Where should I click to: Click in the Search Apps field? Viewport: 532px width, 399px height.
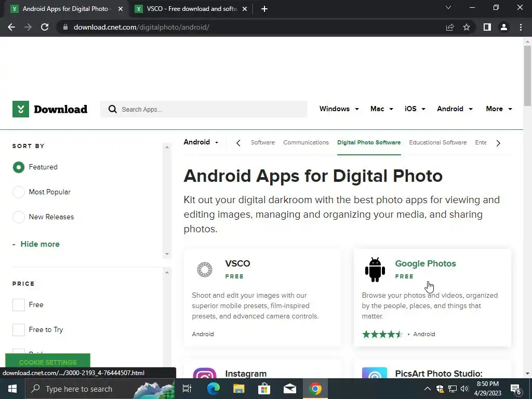point(204,109)
